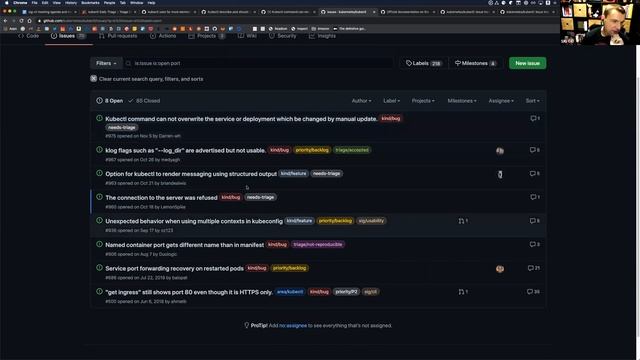Switch to the Actions tab
This screenshot has height=360, width=640.
pyautogui.click(x=163, y=36)
